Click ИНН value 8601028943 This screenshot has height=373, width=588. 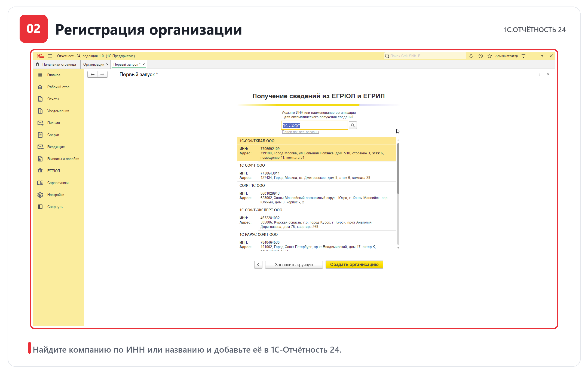270,194
